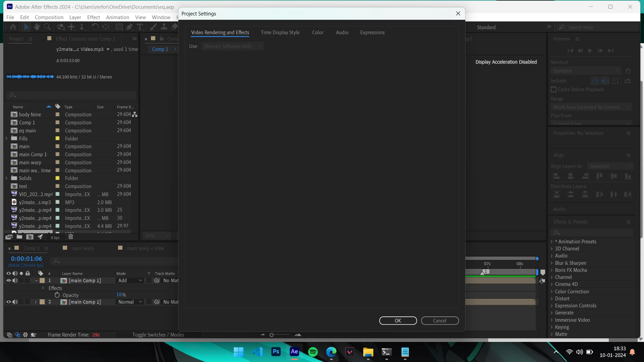The image size is (644, 362).
Task: Cancel the Project Settings dialog
Action: (x=439, y=321)
